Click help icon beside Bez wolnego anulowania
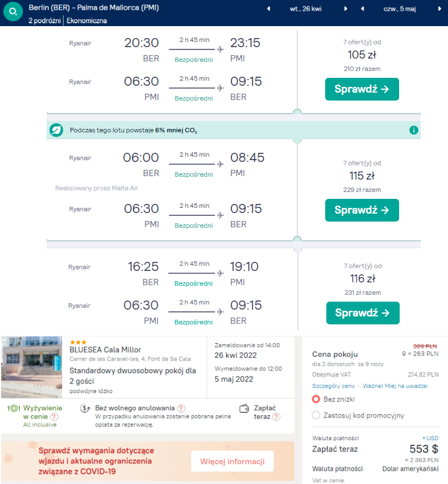The width and height of the screenshot is (448, 484). [x=181, y=408]
